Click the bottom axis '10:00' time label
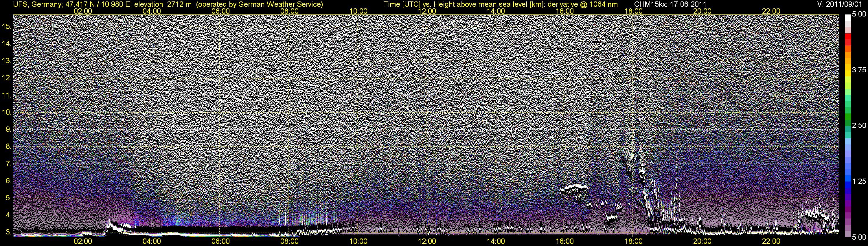This screenshot has width=868, height=246. (358, 241)
